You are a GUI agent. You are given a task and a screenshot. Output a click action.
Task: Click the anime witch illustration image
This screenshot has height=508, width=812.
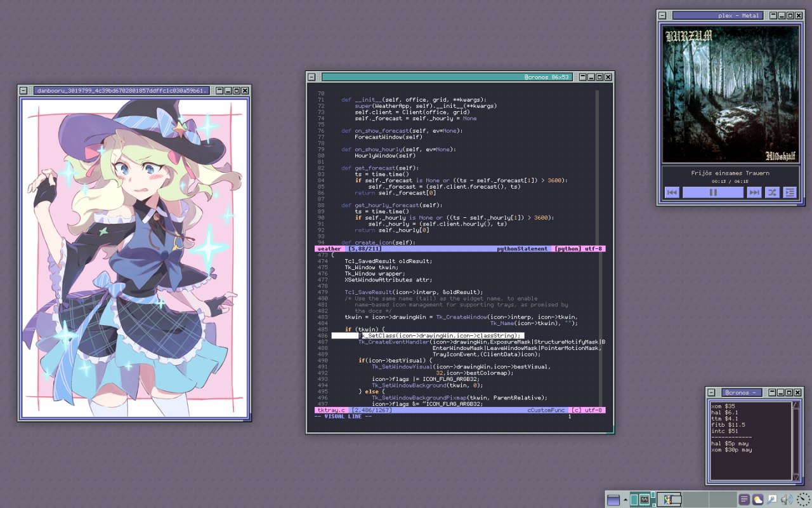click(134, 258)
